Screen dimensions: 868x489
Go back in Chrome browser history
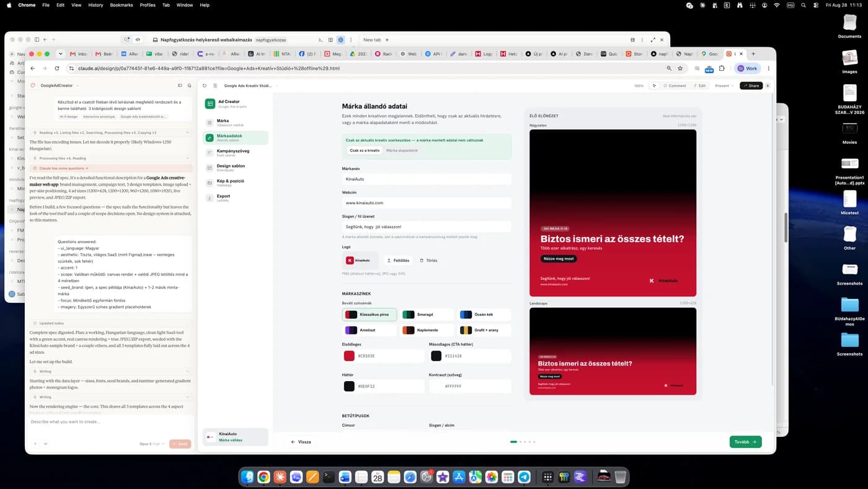(x=33, y=68)
